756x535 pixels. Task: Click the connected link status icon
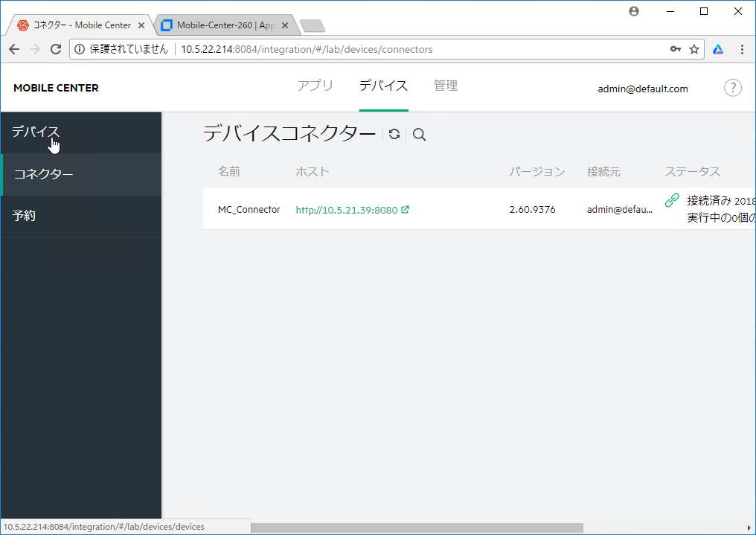(672, 200)
